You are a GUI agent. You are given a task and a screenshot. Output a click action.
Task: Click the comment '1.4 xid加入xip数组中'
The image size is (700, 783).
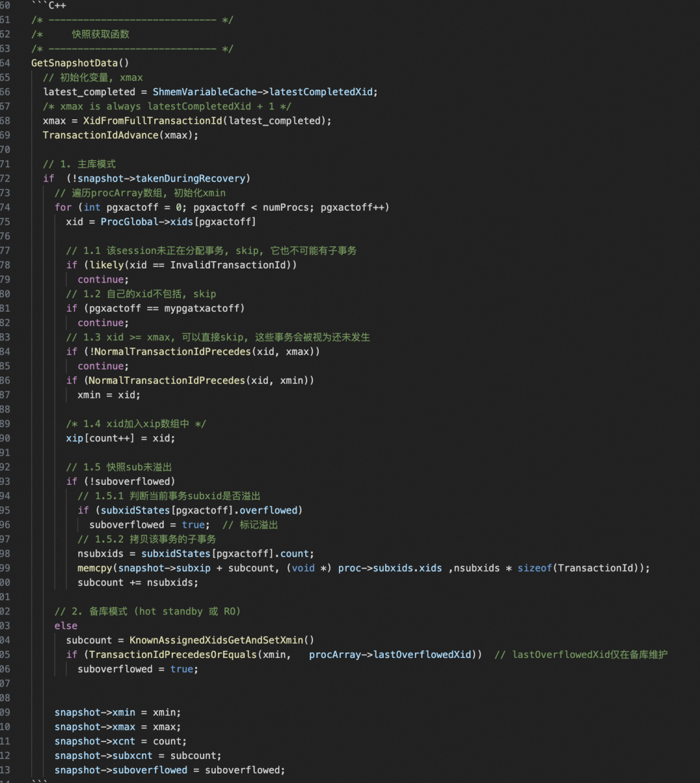(136, 424)
